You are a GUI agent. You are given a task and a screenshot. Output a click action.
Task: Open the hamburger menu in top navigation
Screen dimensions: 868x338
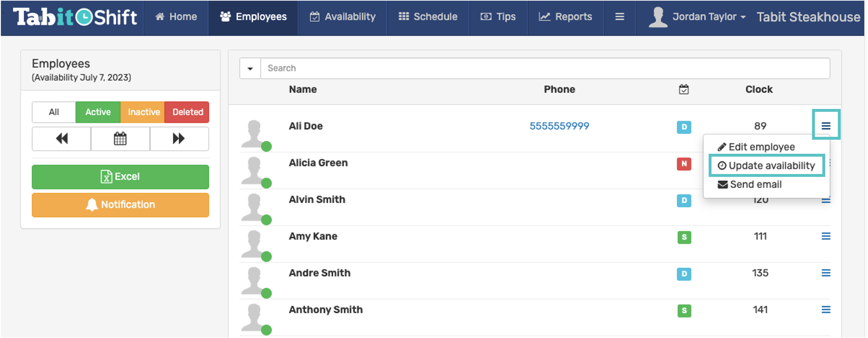619,17
